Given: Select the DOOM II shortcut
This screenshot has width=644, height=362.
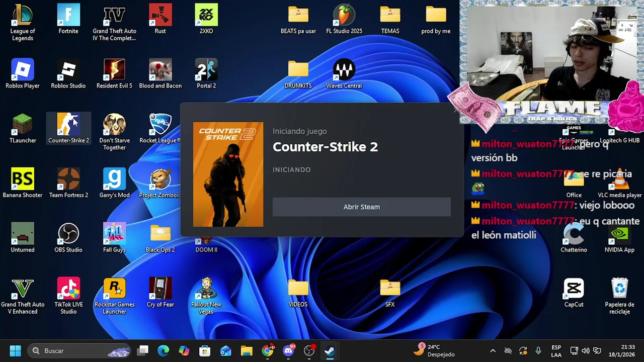Looking at the screenshot, I should [x=206, y=245].
